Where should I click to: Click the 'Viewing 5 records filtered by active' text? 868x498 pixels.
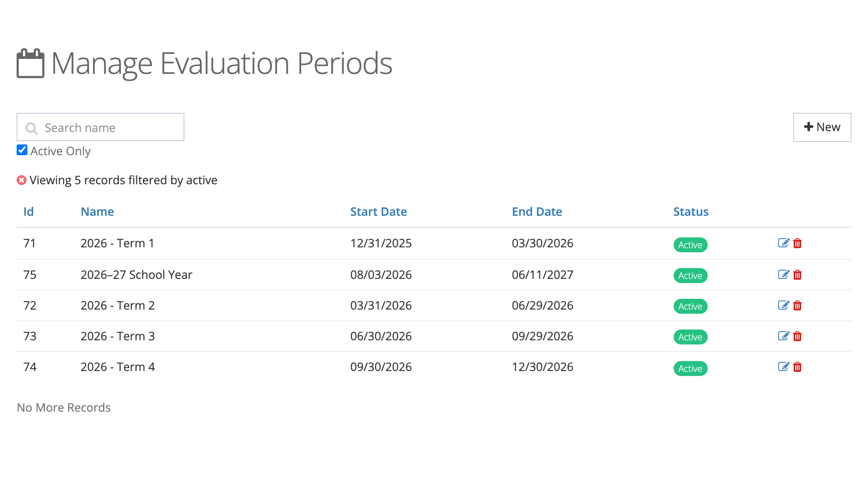click(x=123, y=180)
